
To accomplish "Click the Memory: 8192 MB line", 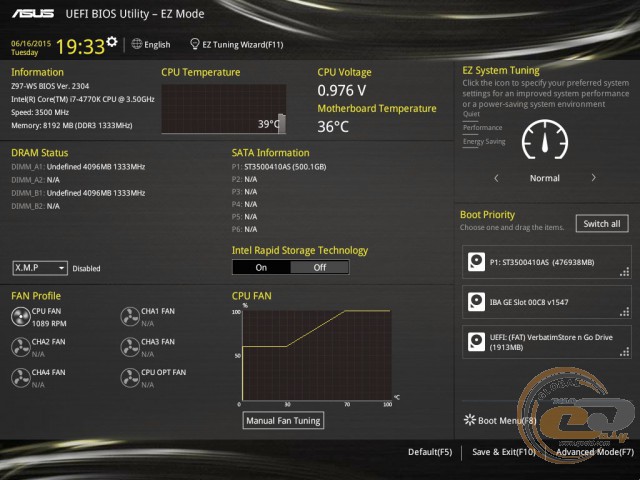I will coord(72,125).
